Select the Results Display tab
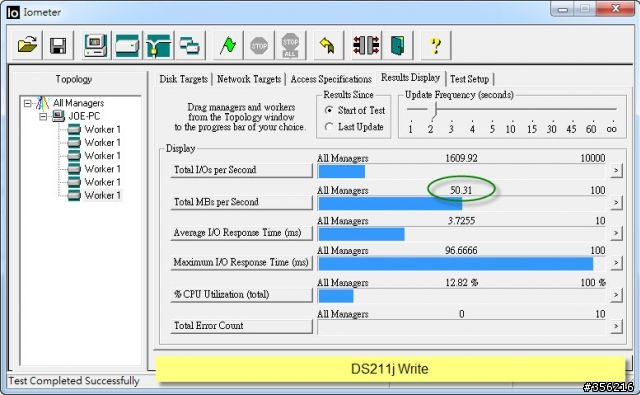Screen dimensions: 640x395 [410, 78]
